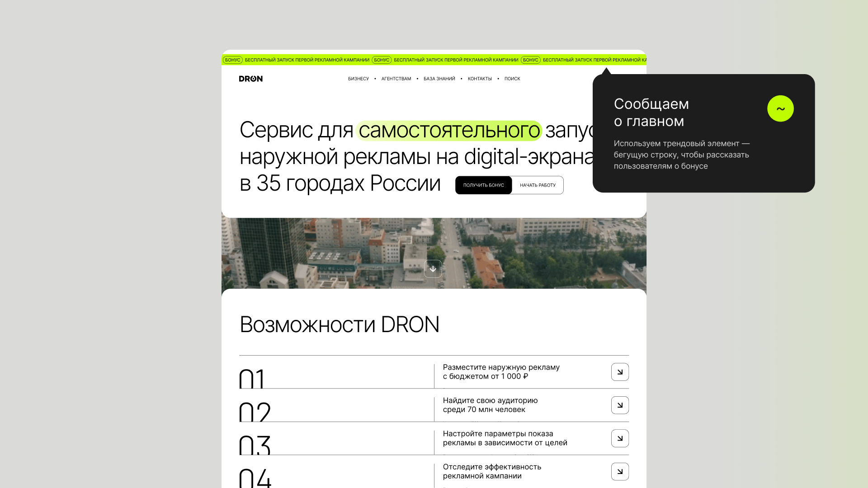The height and width of the screenshot is (488, 868).
Task: Click first БОНУС badge in ticker
Action: (x=233, y=60)
